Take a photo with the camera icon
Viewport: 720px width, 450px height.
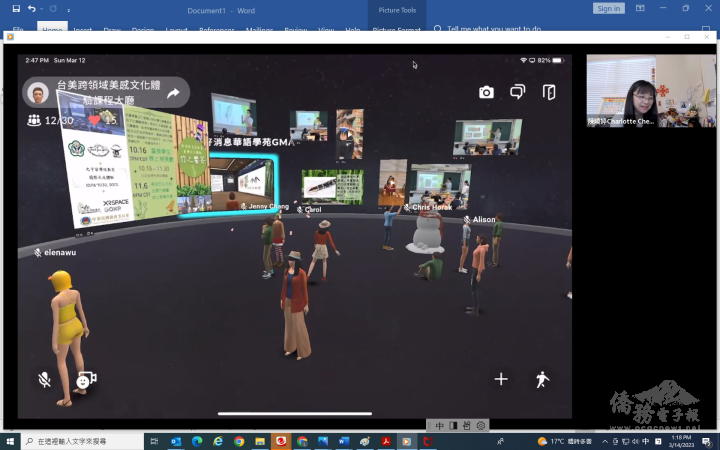click(x=486, y=92)
